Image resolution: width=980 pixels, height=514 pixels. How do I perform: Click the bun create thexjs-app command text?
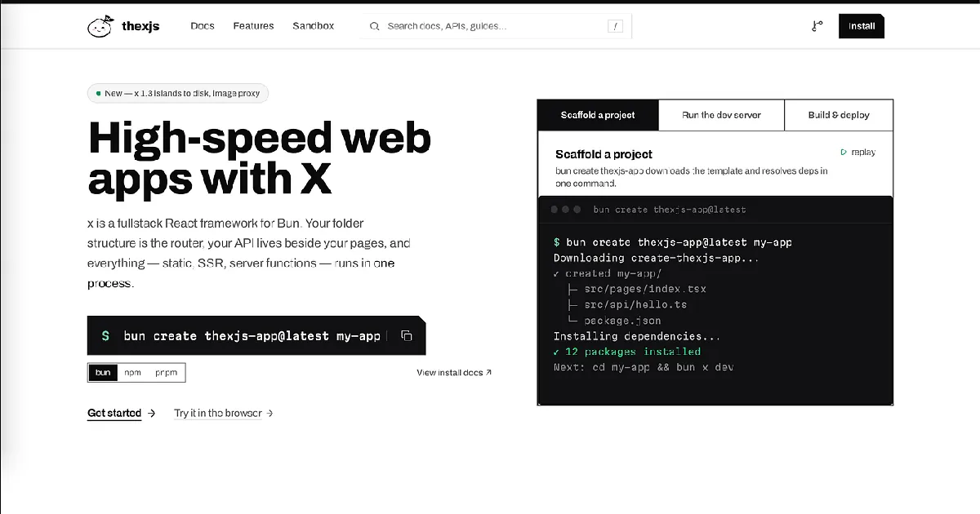coord(252,336)
